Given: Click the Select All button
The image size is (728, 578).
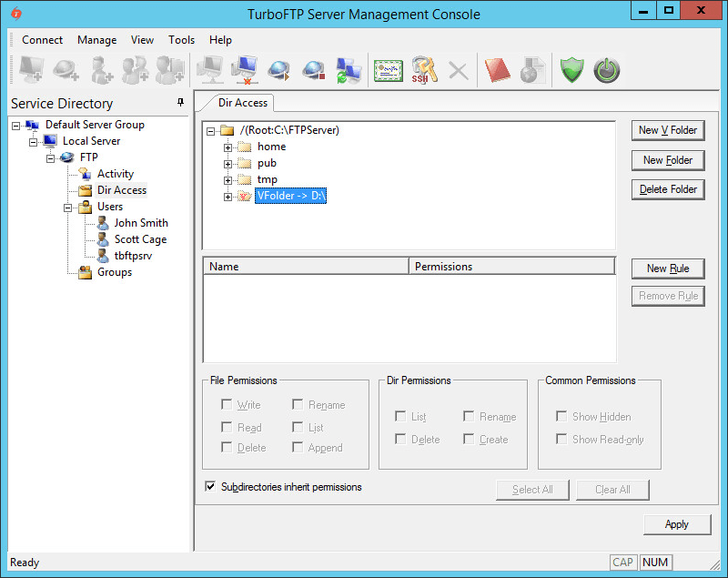Looking at the screenshot, I should click(532, 490).
